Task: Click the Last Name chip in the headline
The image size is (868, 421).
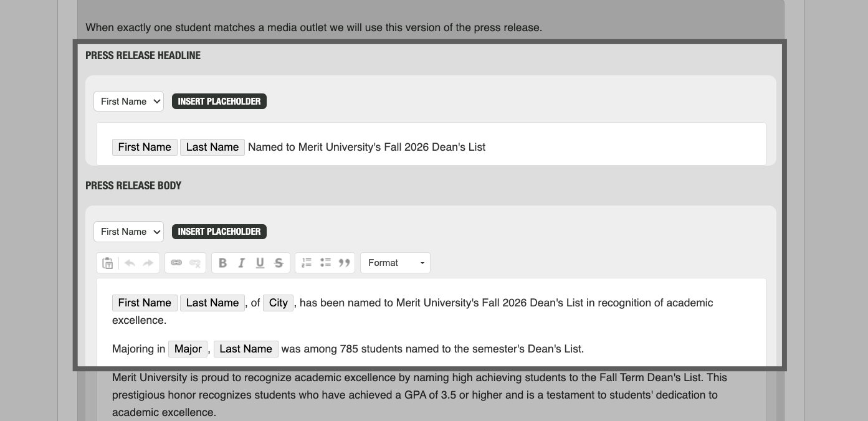Action: 212,147
